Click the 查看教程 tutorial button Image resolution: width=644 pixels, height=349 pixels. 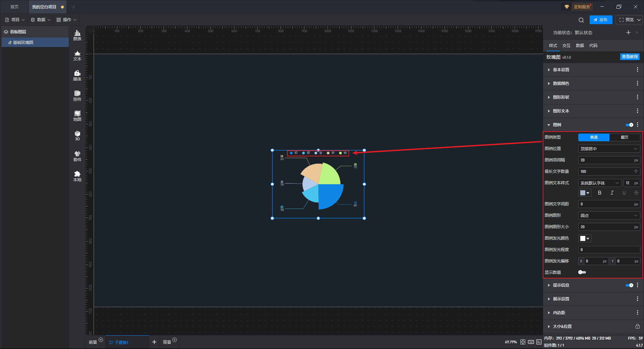pos(630,57)
